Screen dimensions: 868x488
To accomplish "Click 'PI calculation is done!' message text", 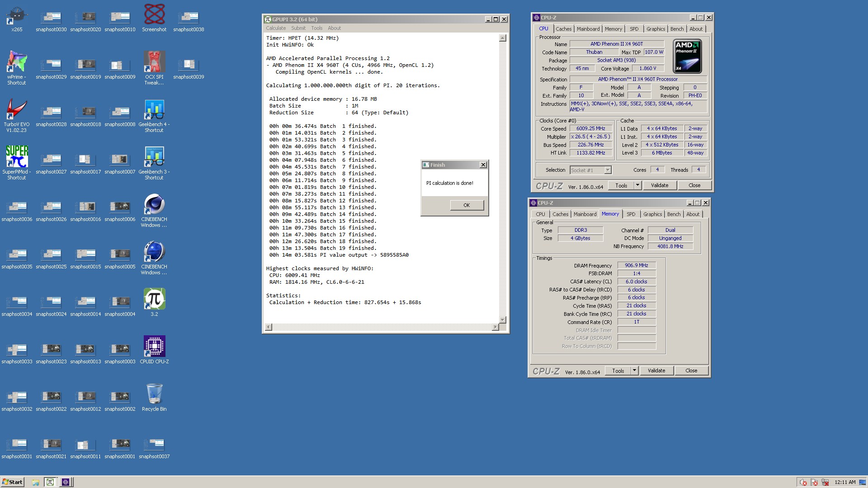I will (x=449, y=183).
